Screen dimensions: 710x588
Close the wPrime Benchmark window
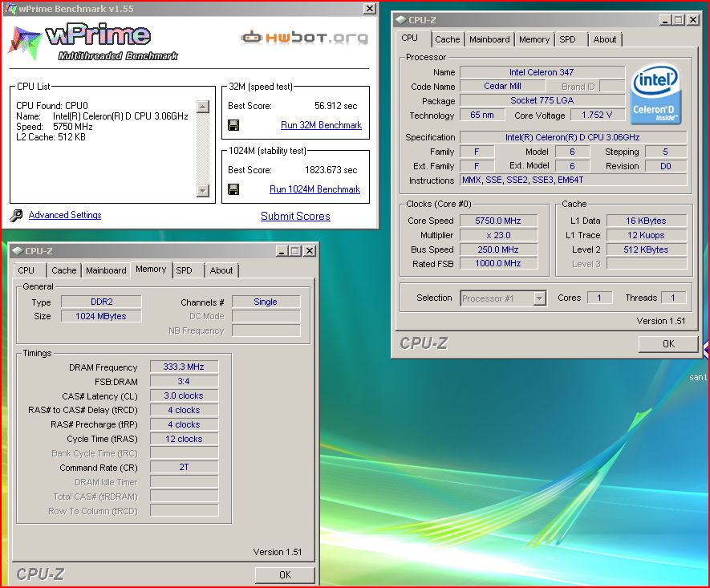pos(370,9)
